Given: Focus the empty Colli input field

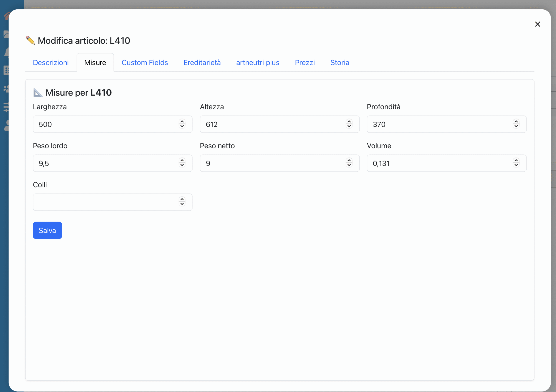Looking at the screenshot, I should pyautogui.click(x=104, y=202).
